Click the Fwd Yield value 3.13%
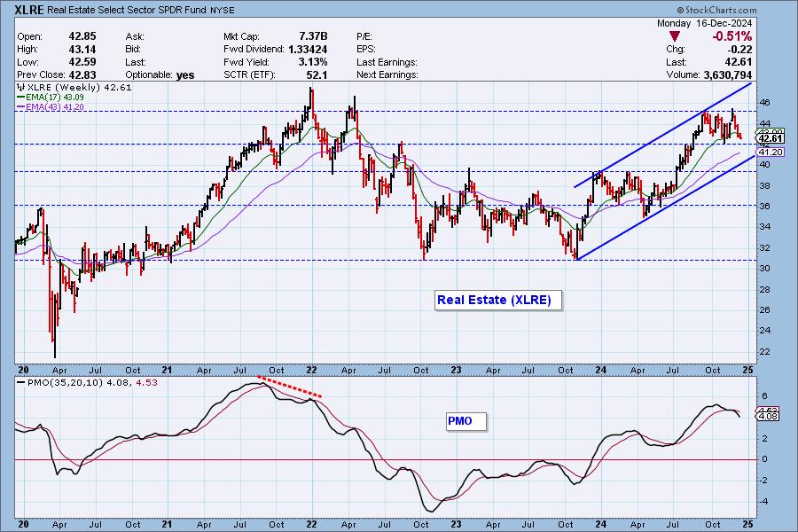The image size is (798, 532). coord(313,62)
